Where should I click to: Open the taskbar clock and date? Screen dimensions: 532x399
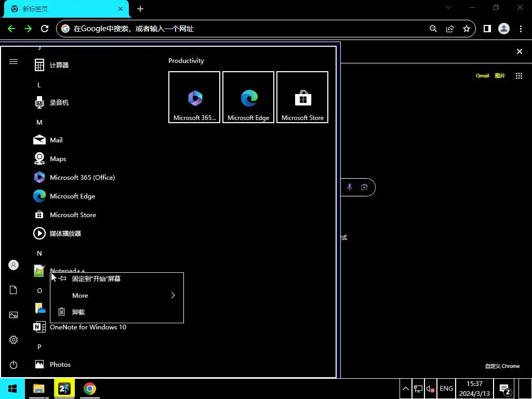[474, 389]
